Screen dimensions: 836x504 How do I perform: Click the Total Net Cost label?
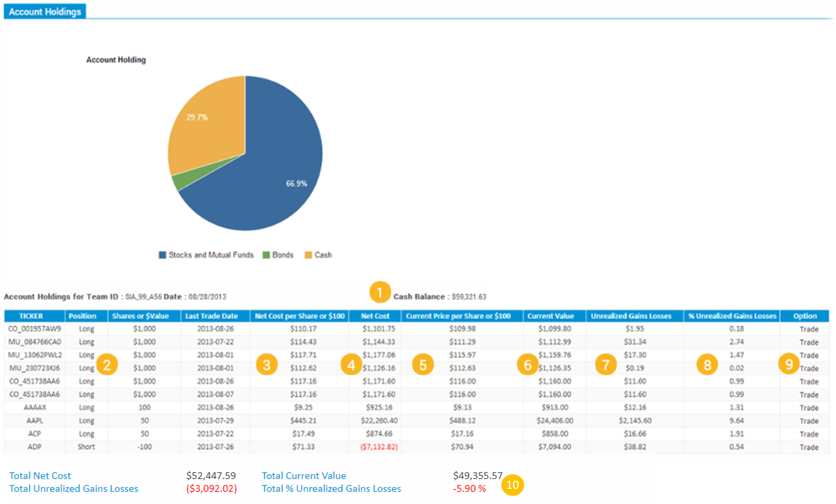click(40, 476)
